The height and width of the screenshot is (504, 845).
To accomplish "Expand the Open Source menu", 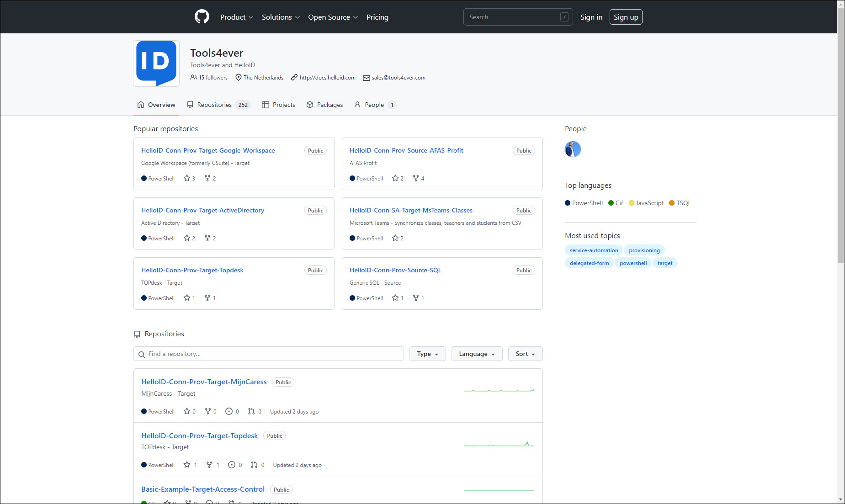I will [333, 17].
